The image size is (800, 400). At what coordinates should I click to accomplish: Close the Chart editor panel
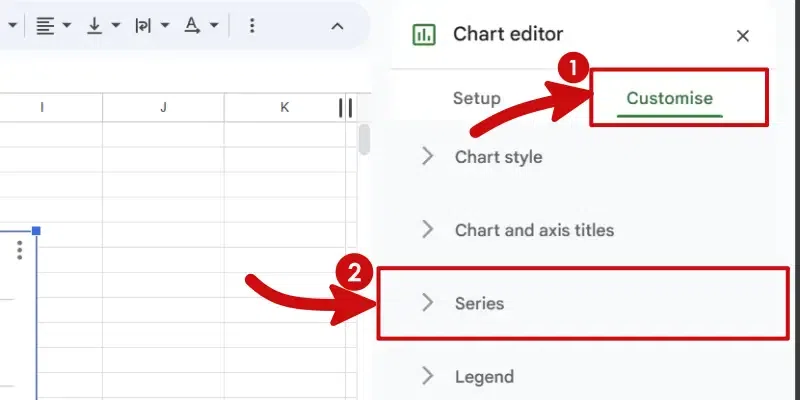click(x=742, y=36)
